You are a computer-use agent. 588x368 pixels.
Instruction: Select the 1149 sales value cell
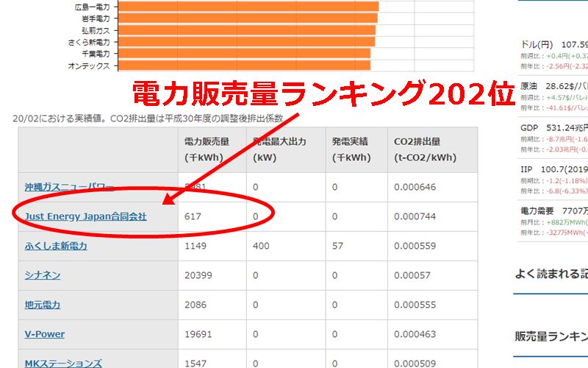click(x=212, y=246)
